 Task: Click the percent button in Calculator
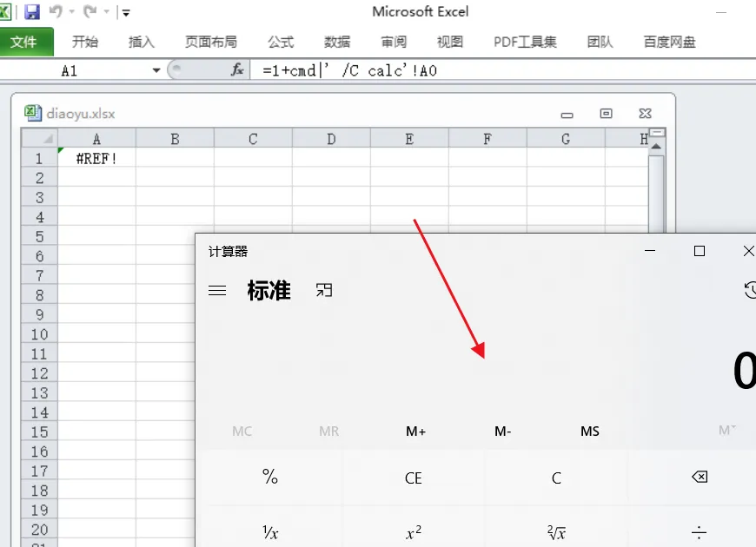point(270,478)
